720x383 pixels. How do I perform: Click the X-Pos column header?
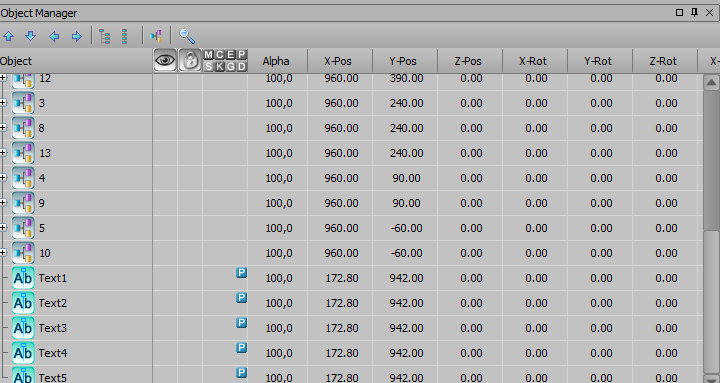340,61
